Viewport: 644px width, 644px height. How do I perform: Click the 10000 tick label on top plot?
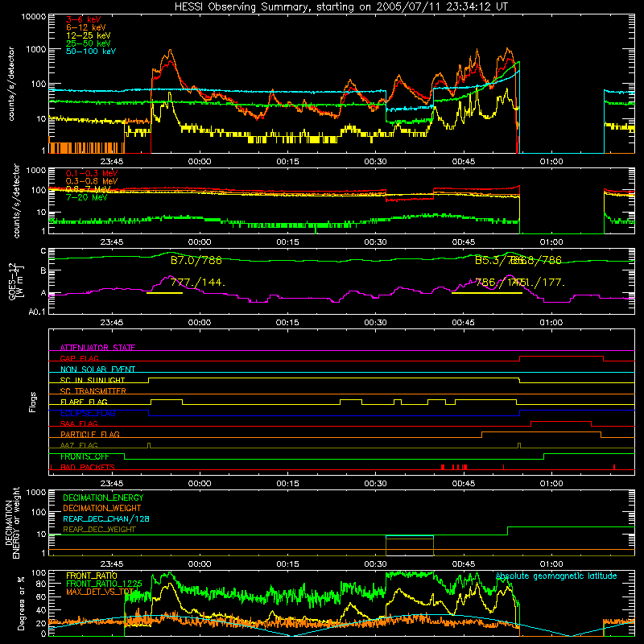click(x=34, y=16)
